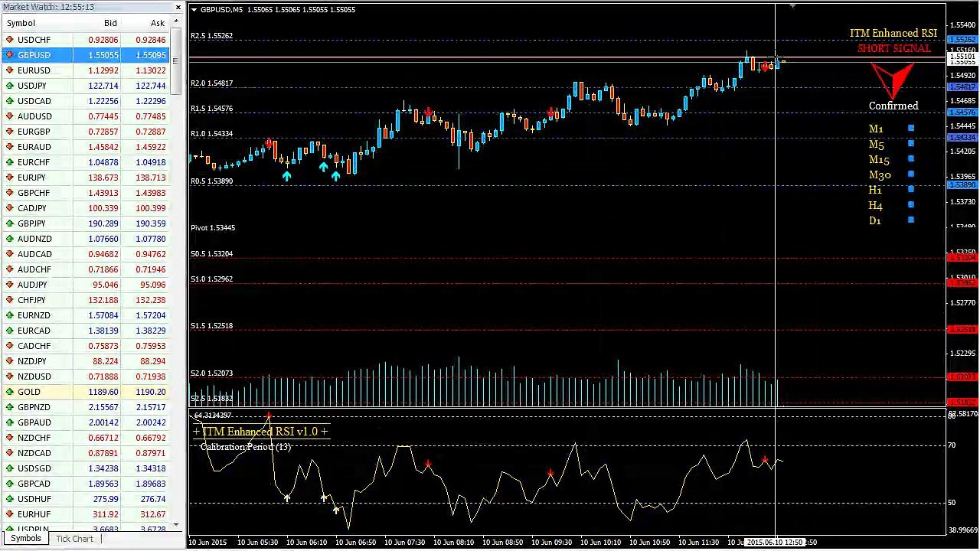Click USDJPY bid price 122.714

[103, 86]
